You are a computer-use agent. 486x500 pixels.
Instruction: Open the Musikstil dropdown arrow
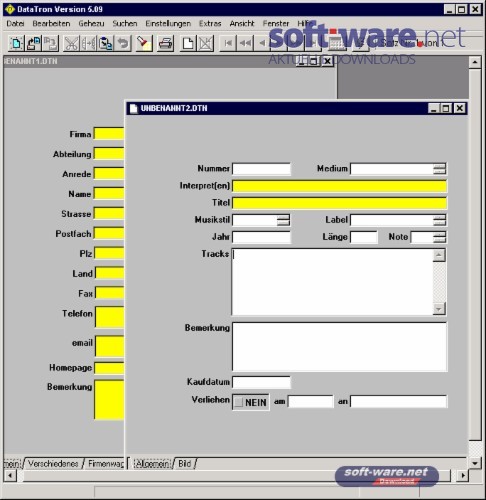283,220
